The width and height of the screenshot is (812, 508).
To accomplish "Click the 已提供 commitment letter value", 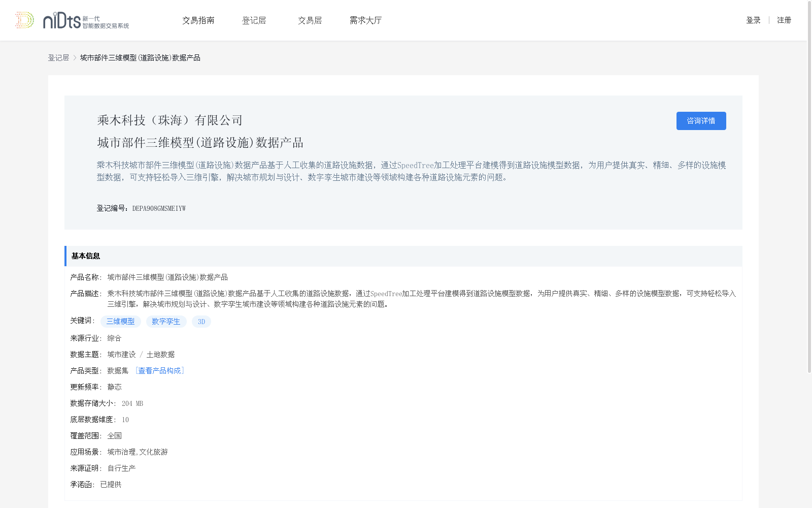I will click(x=111, y=485).
